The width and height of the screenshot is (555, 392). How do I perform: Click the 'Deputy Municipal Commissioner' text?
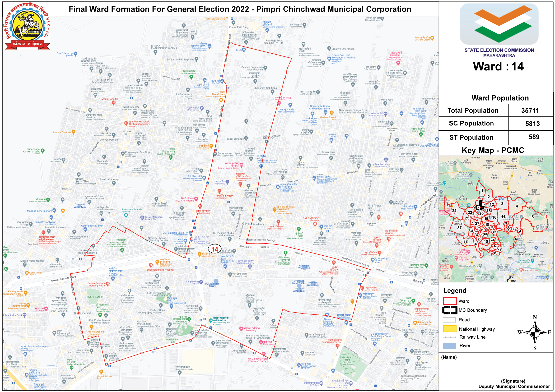514,387
